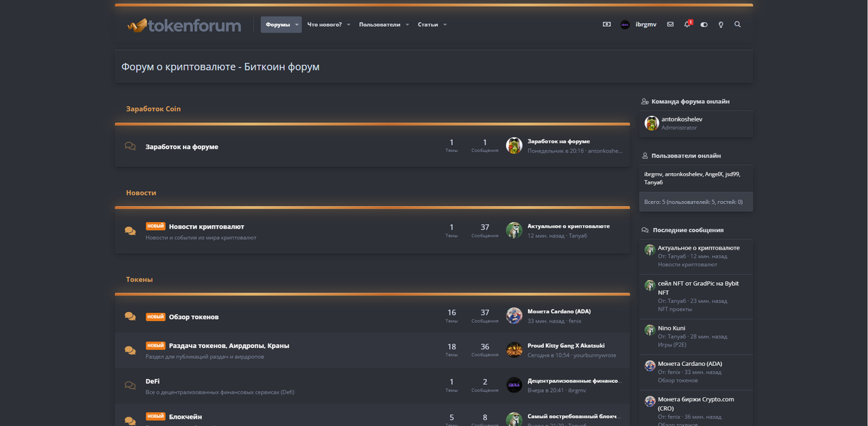Open the ibrgmv avatar in header

click(x=625, y=25)
